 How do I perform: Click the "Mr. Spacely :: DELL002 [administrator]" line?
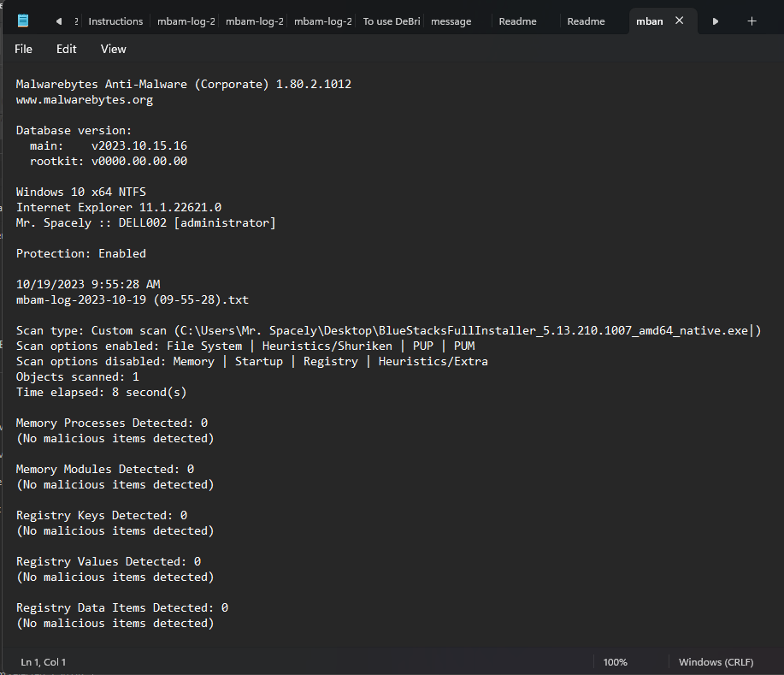pos(146,222)
